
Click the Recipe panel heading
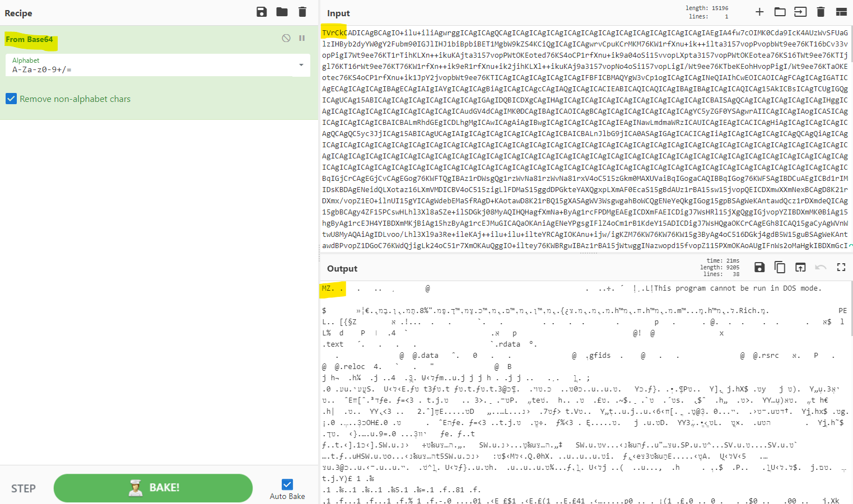[x=18, y=13]
